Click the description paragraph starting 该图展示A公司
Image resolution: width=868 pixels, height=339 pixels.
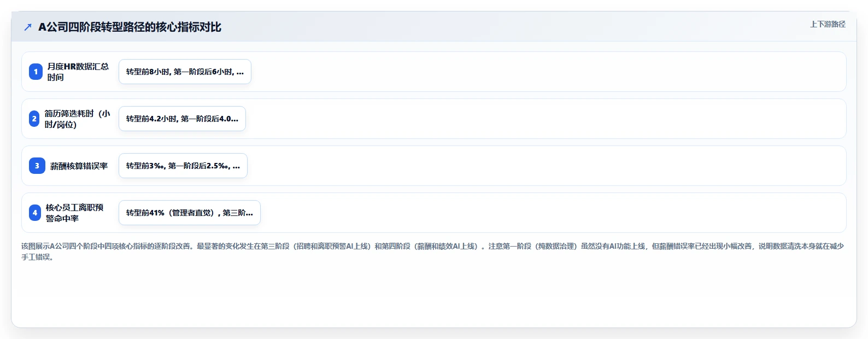pos(433,252)
